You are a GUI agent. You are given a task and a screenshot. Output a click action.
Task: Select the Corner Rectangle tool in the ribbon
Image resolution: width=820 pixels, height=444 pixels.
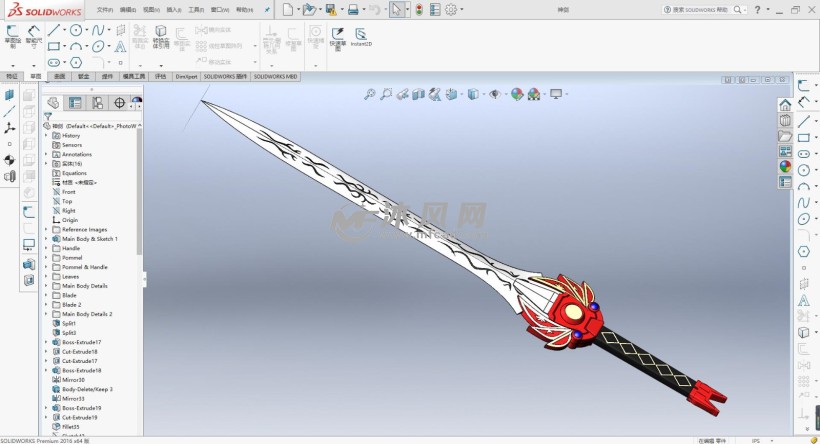coord(53,47)
